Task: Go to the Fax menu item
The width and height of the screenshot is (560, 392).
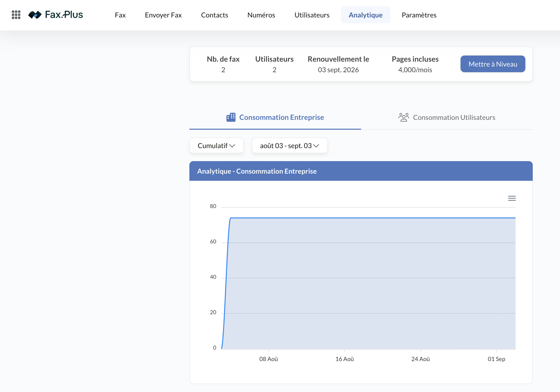Action: pyautogui.click(x=120, y=15)
